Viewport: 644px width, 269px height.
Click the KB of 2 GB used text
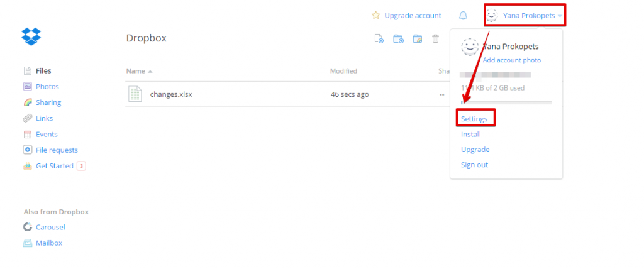click(492, 88)
